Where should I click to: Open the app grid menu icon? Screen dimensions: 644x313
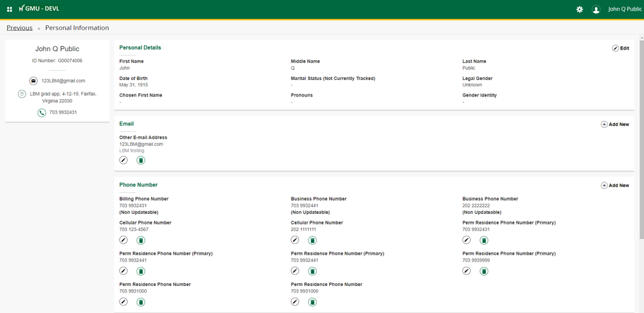[9, 9]
